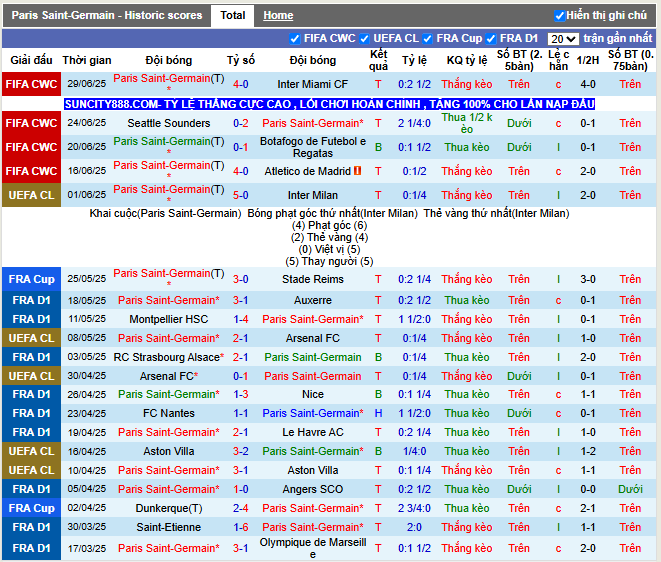Click the 3-2 score of Aston Villa match
The height and width of the screenshot is (562, 661).
pos(240,451)
